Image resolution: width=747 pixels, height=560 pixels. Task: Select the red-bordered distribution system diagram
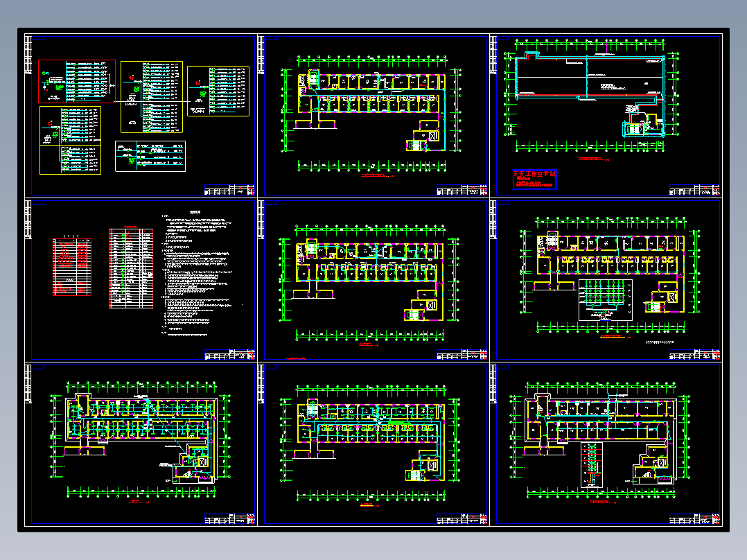77,81
